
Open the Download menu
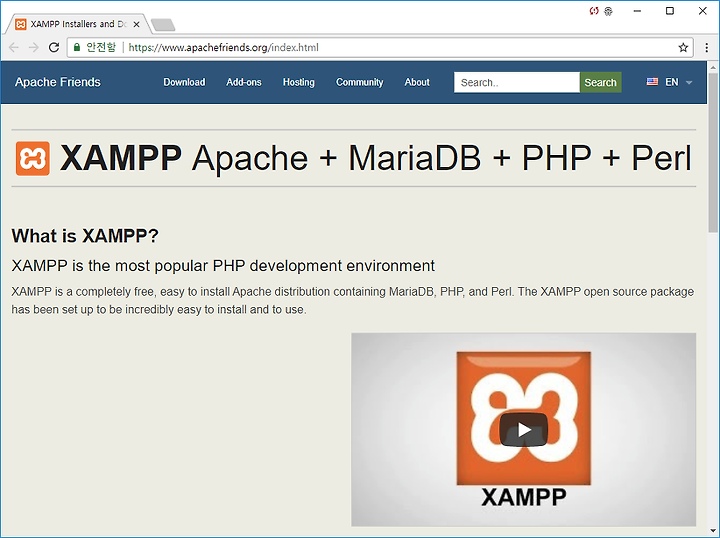tap(184, 82)
